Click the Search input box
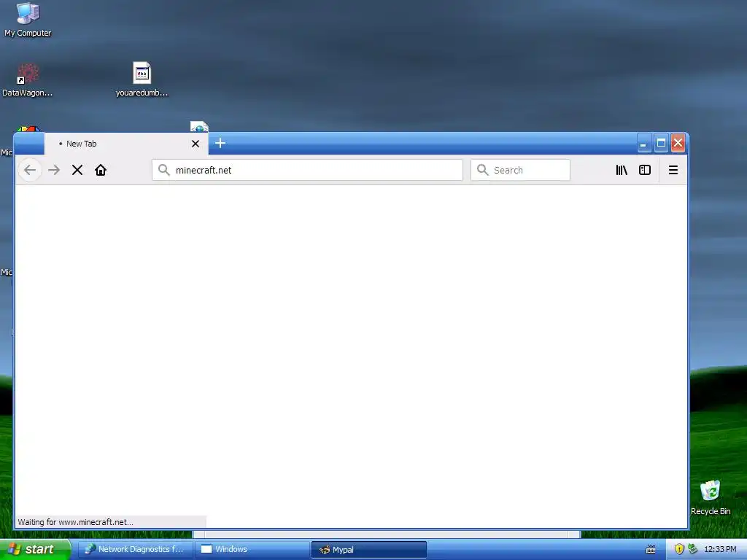747x560 pixels. [520, 170]
